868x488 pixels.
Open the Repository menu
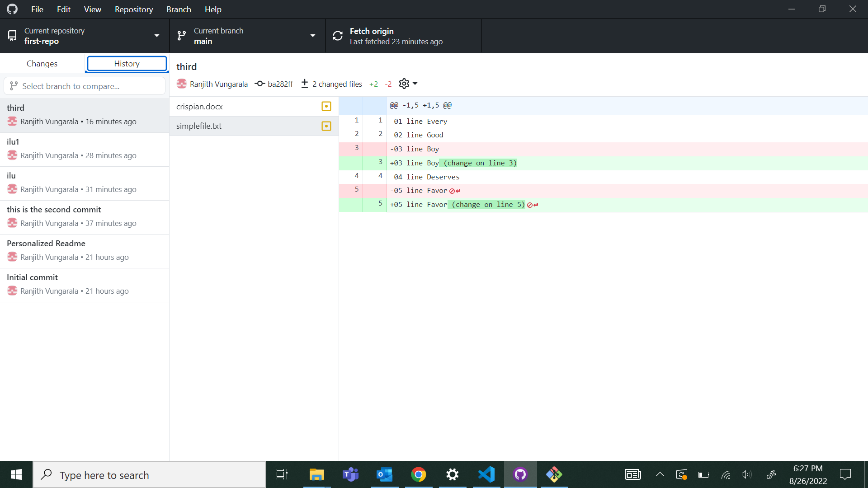(134, 9)
